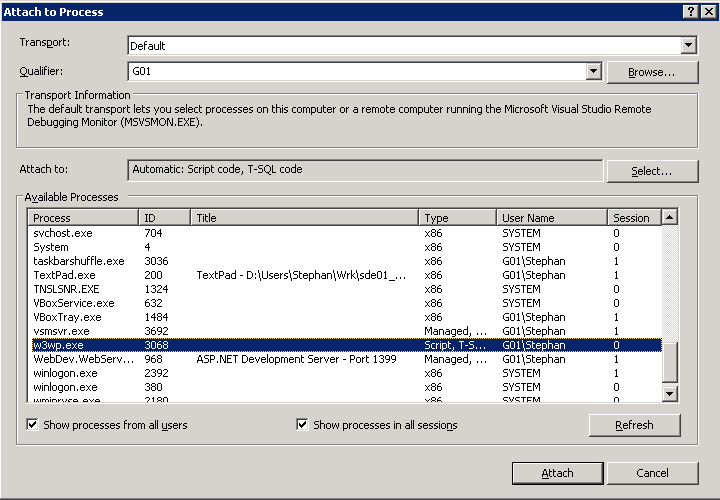Click the process list scroll down arrow
Screen dimensions: 720x500
[670, 393]
